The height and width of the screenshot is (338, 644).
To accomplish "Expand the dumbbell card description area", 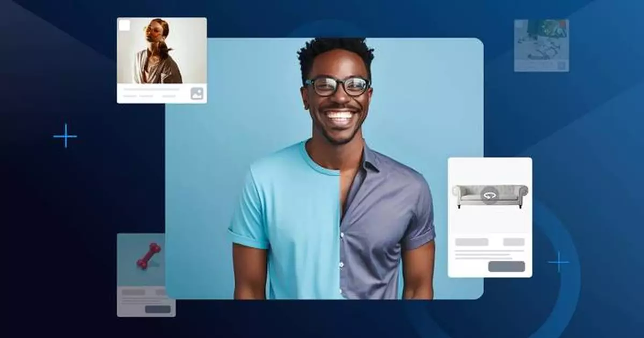I will point(144,300).
